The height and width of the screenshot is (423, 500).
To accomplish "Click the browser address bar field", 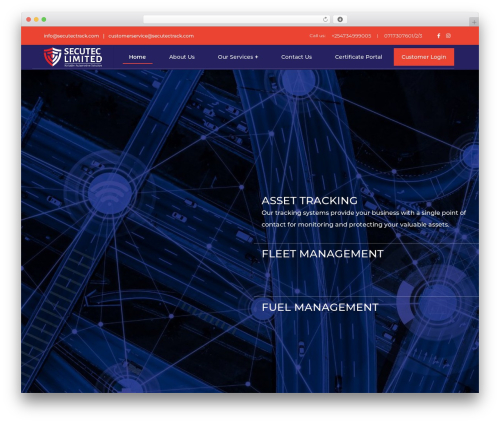I will pyautogui.click(x=237, y=19).
